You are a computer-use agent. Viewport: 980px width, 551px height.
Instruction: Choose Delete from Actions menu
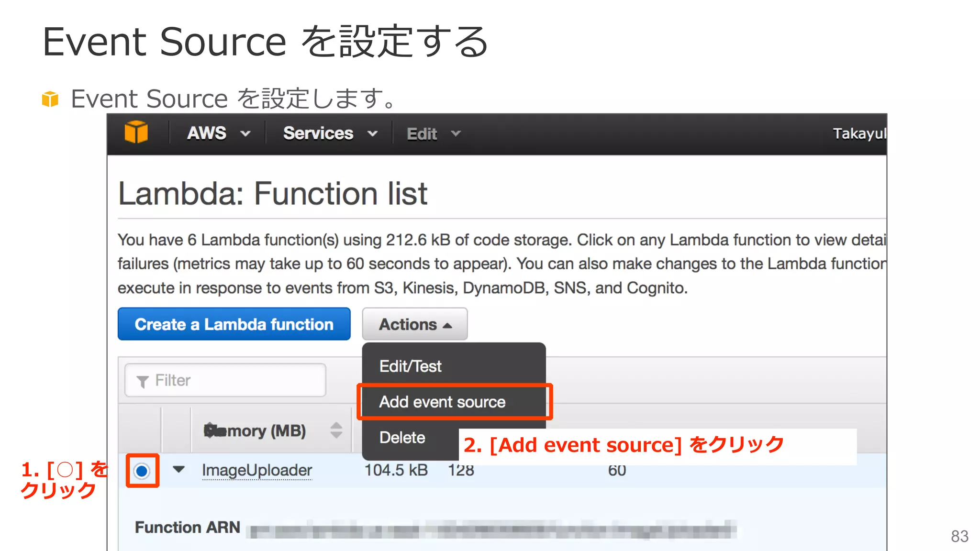click(x=402, y=437)
